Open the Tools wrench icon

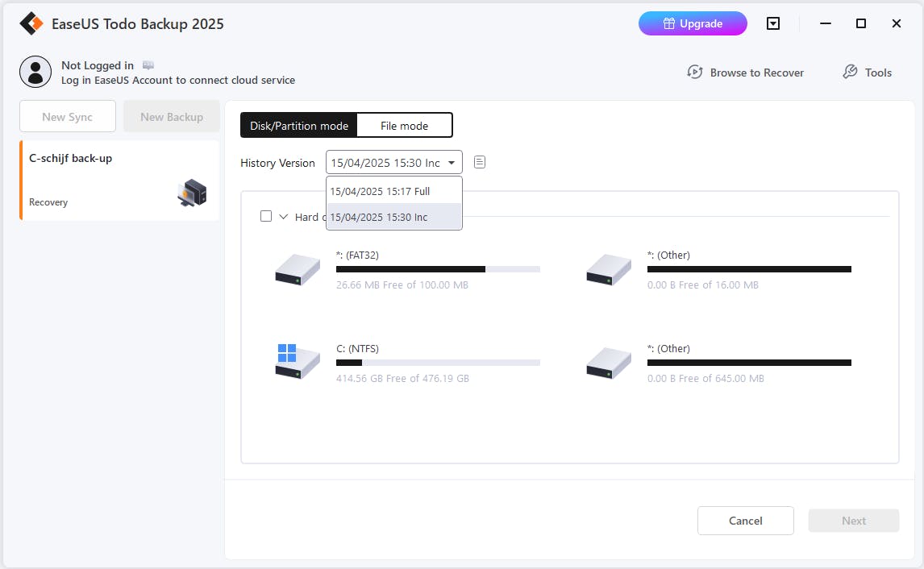pyautogui.click(x=850, y=72)
